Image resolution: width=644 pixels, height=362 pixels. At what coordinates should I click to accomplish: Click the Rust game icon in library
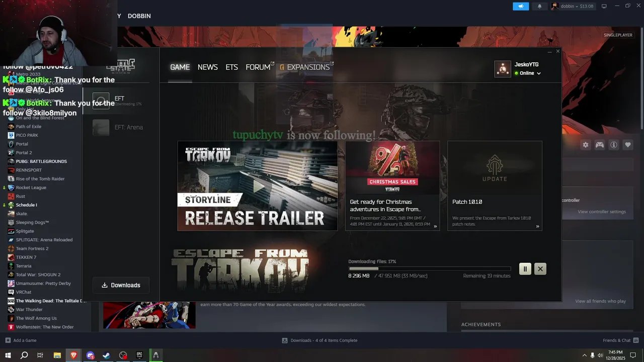(x=11, y=196)
